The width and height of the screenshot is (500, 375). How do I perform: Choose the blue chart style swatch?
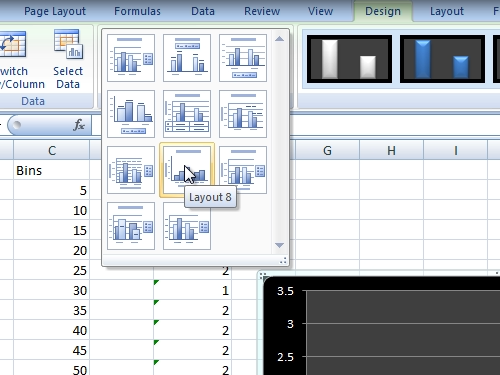[442, 59]
